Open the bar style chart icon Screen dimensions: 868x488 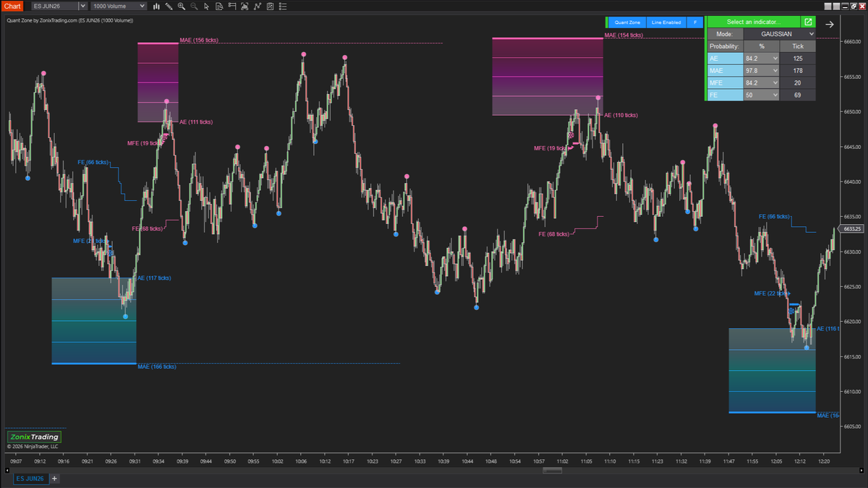pos(156,6)
